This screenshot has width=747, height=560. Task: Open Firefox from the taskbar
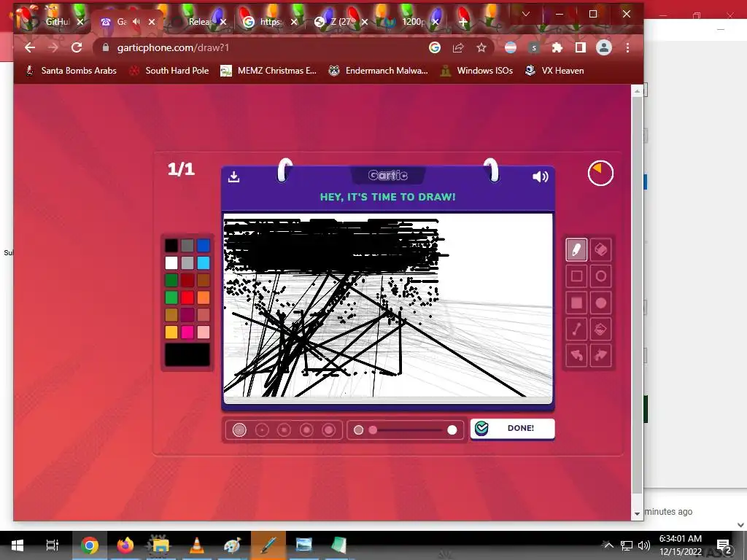[x=125, y=545]
